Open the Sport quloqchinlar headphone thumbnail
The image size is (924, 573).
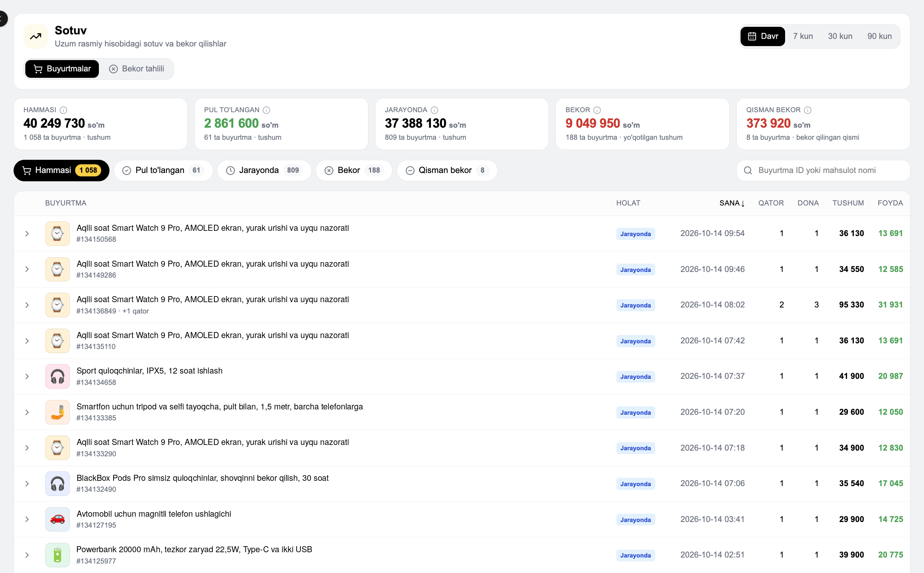click(x=57, y=376)
